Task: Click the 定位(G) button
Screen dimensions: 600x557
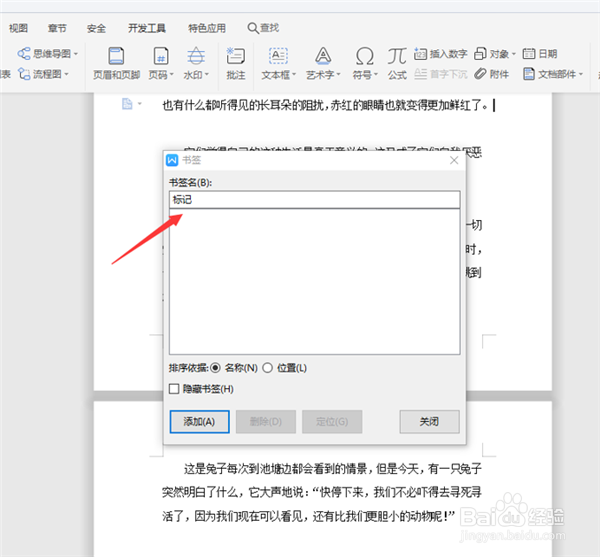Action: 332,422
